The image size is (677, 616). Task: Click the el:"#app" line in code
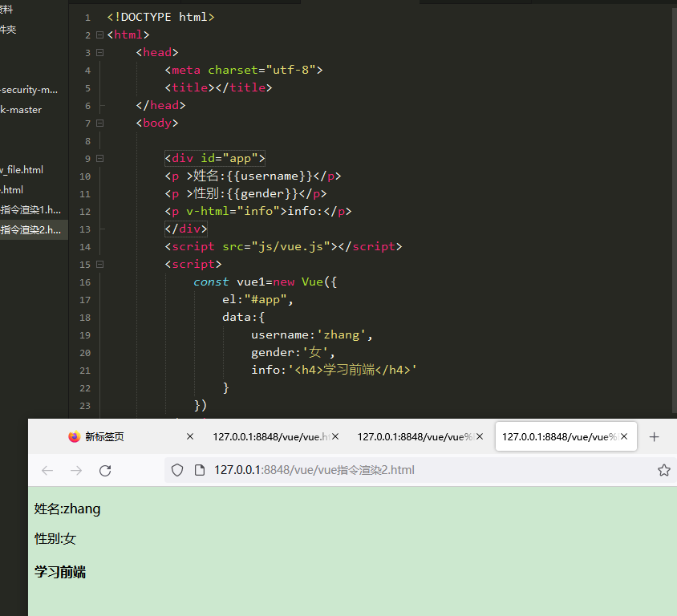point(257,300)
